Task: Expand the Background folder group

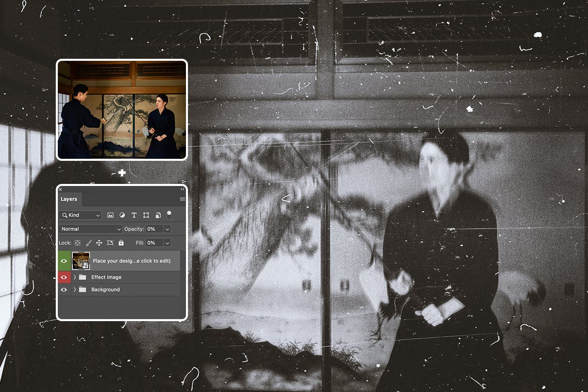Action: (75, 289)
